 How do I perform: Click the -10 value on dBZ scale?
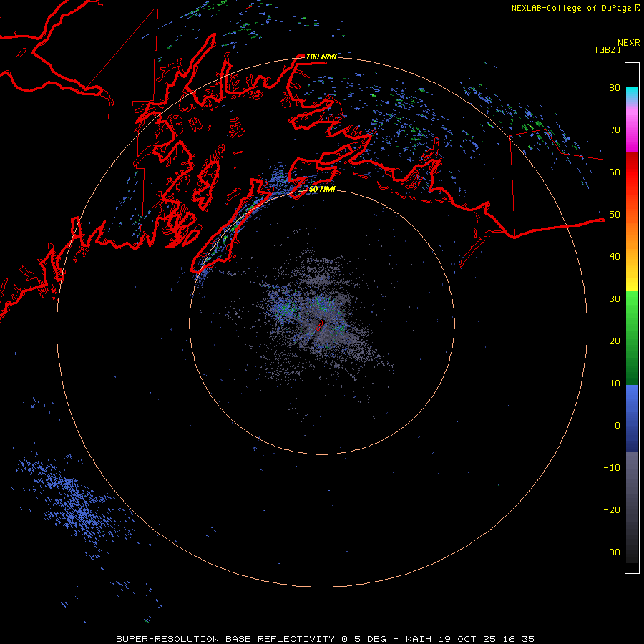tap(612, 468)
